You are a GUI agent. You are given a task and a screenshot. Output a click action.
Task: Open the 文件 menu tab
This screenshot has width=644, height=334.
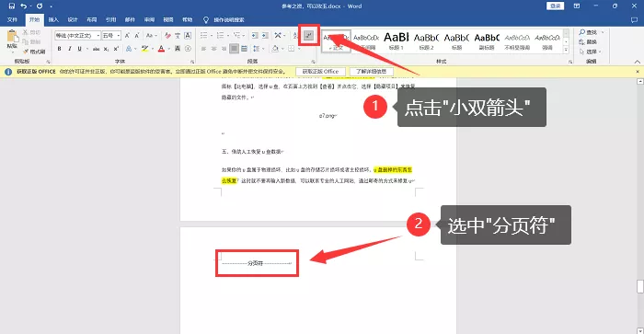[12, 19]
